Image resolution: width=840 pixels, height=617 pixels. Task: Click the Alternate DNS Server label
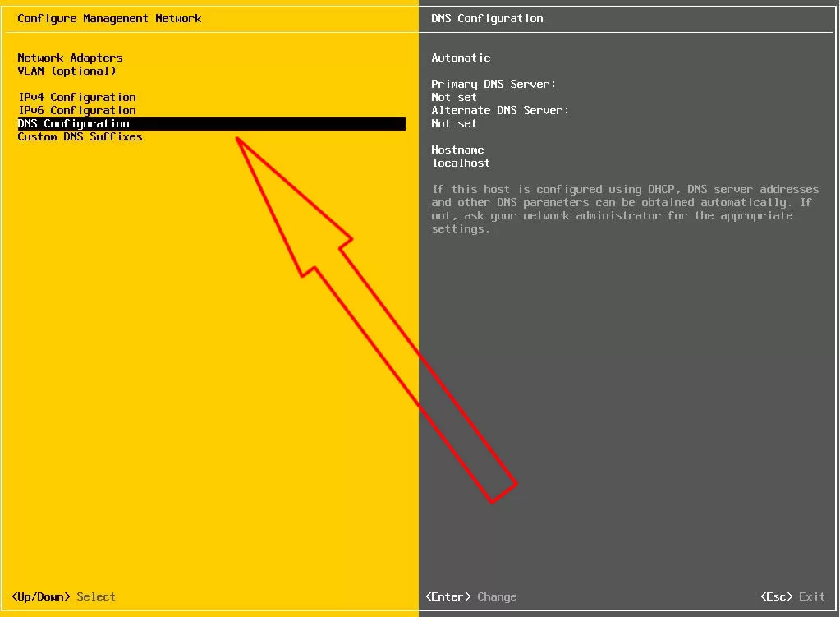point(500,110)
